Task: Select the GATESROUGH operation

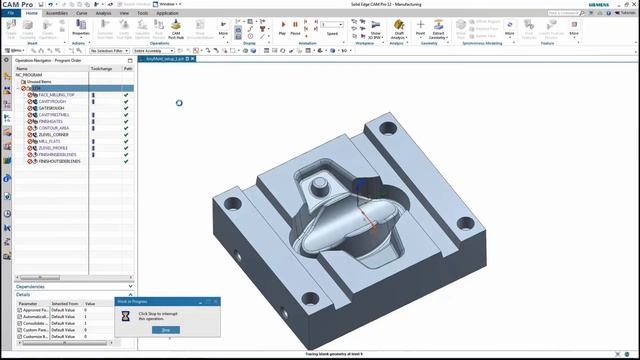Action: (x=51, y=108)
